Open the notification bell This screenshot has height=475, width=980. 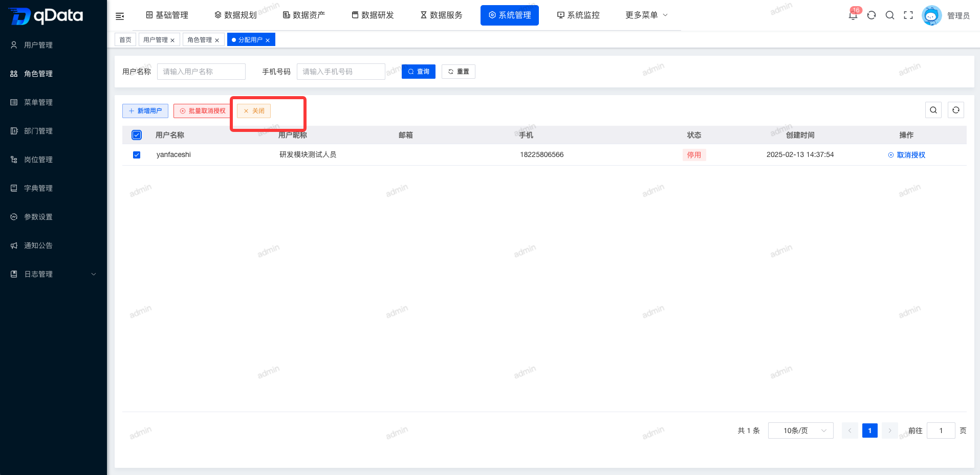853,15
